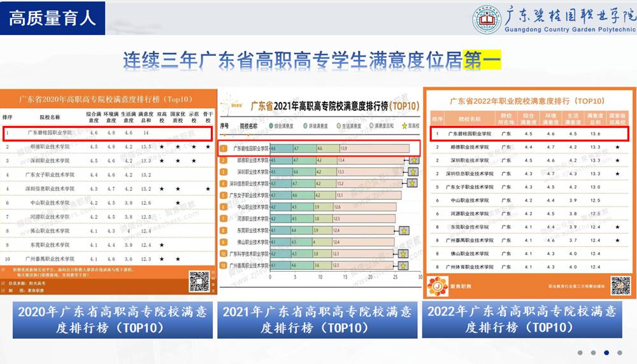The image size is (637, 364).
Task: Click 广州体育职业技术学院 in the 2022 ranking table
Action: [469, 267]
